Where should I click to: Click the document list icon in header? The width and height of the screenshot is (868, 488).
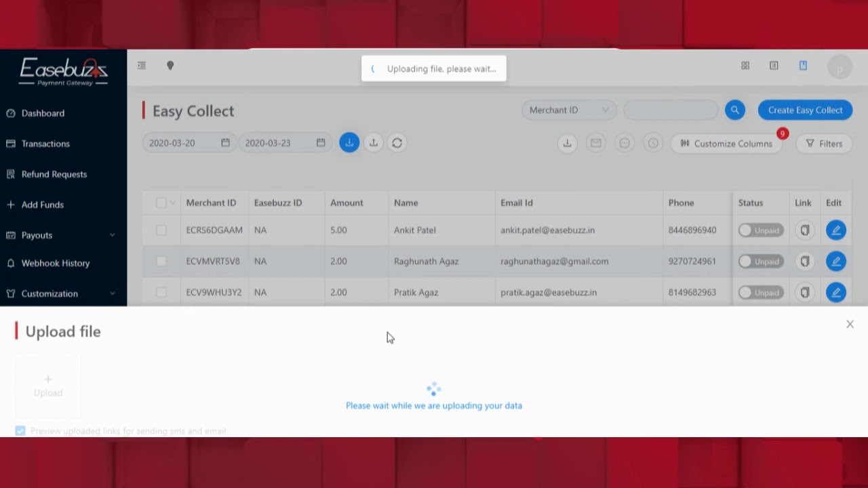(x=774, y=66)
